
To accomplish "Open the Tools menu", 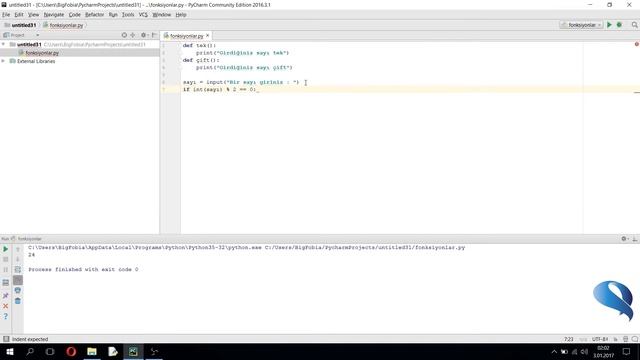I will 128,15.
